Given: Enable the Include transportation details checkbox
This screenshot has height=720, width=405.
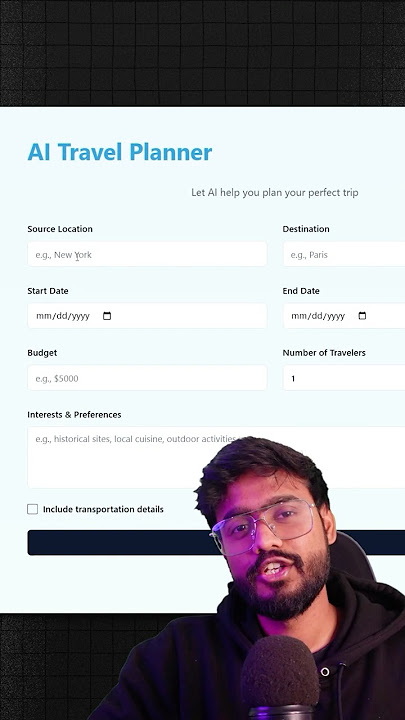Looking at the screenshot, I should click(x=33, y=509).
